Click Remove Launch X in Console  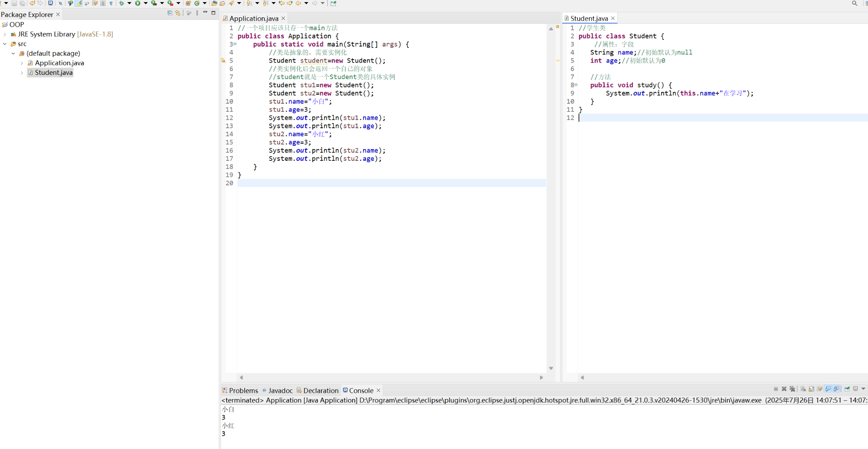point(784,389)
